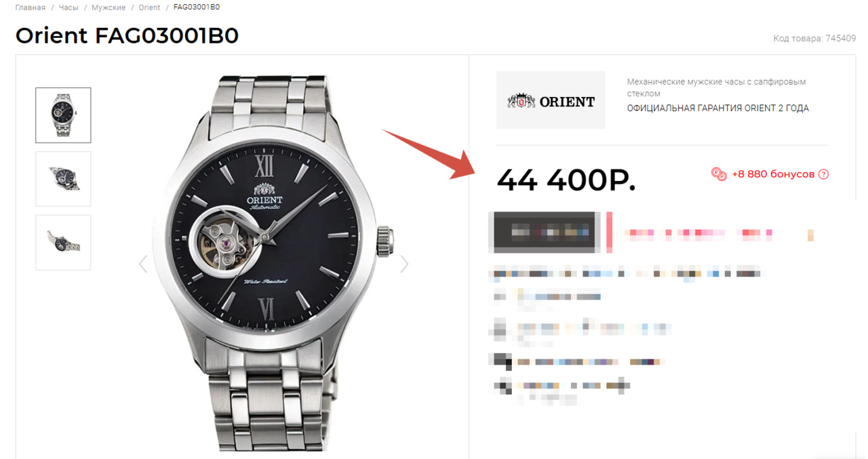
Task: Advance to next product image arrow
Action: click(x=404, y=264)
